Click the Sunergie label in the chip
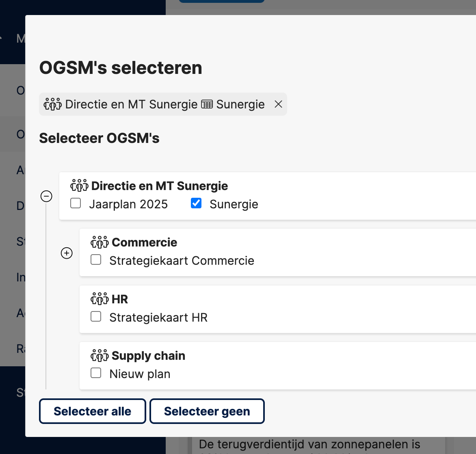 click(x=240, y=104)
